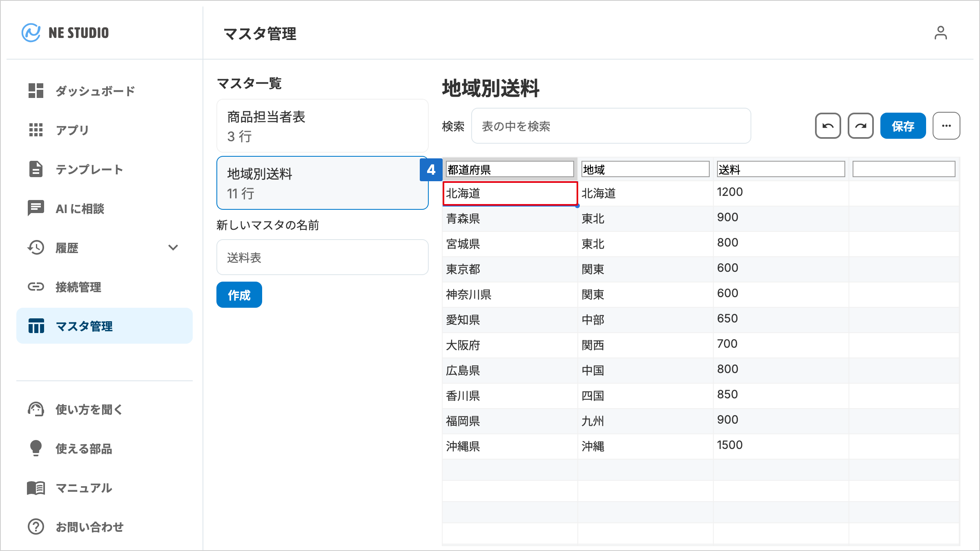Click the 作成 button
The width and height of the screenshot is (980, 551).
point(239,295)
